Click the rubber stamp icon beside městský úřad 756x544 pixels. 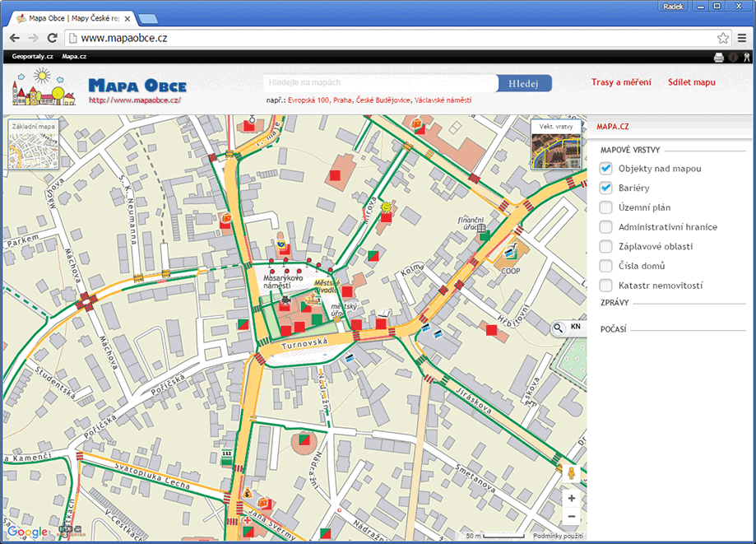[x=313, y=299]
